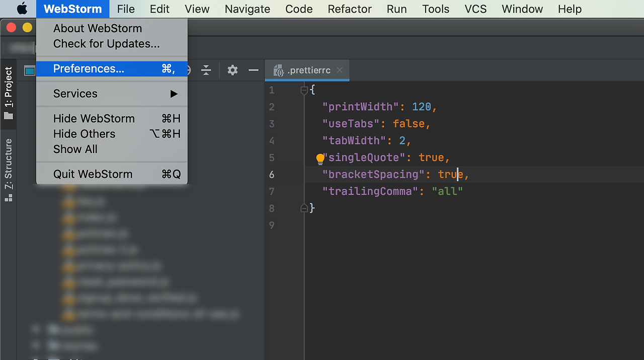Open the Apple menu

(x=22, y=9)
